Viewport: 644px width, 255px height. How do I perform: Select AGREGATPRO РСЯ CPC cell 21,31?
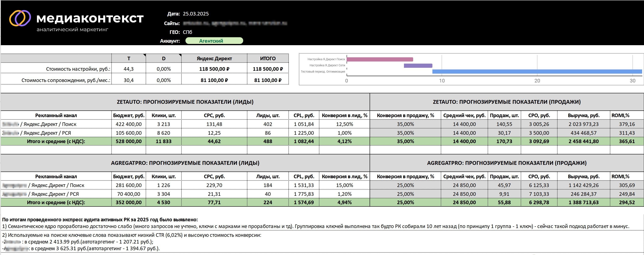point(214,194)
